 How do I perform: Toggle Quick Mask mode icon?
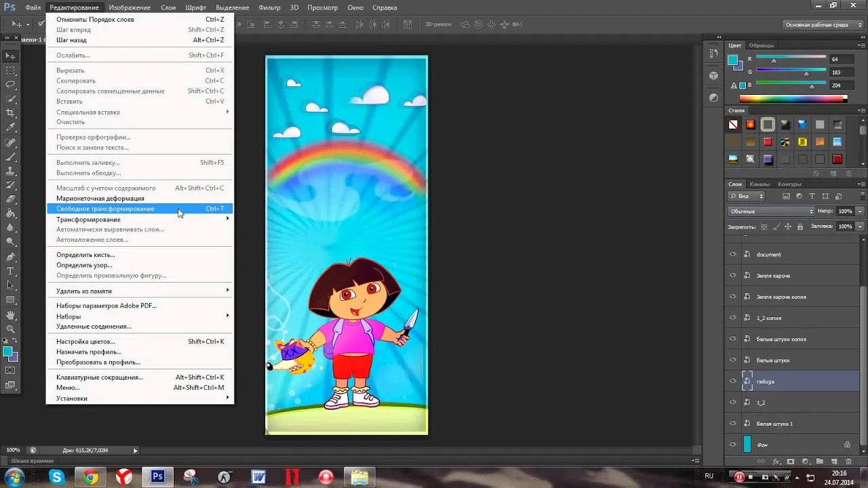(x=10, y=370)
